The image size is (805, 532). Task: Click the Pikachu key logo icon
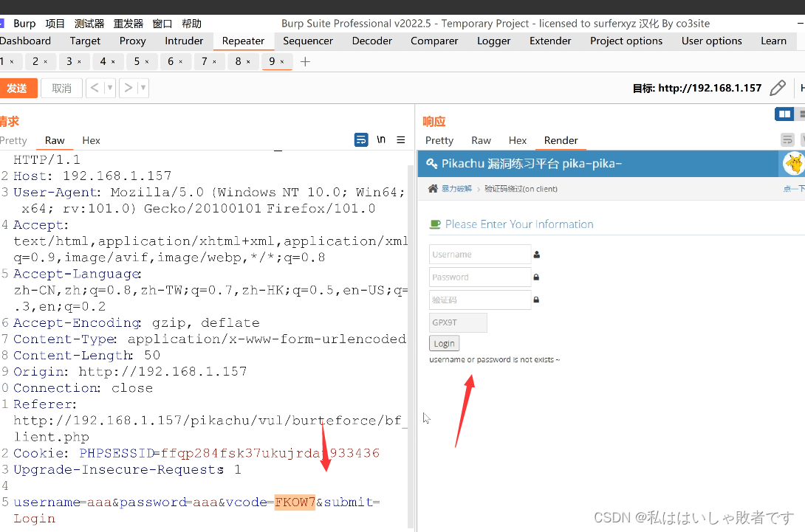pos(432,164)
